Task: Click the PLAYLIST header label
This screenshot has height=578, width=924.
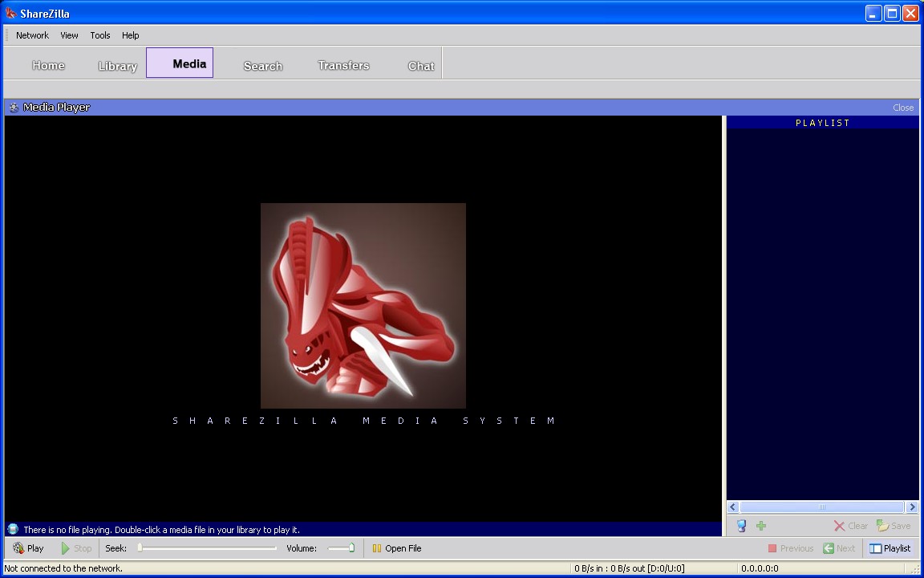Action: (823, 123)
